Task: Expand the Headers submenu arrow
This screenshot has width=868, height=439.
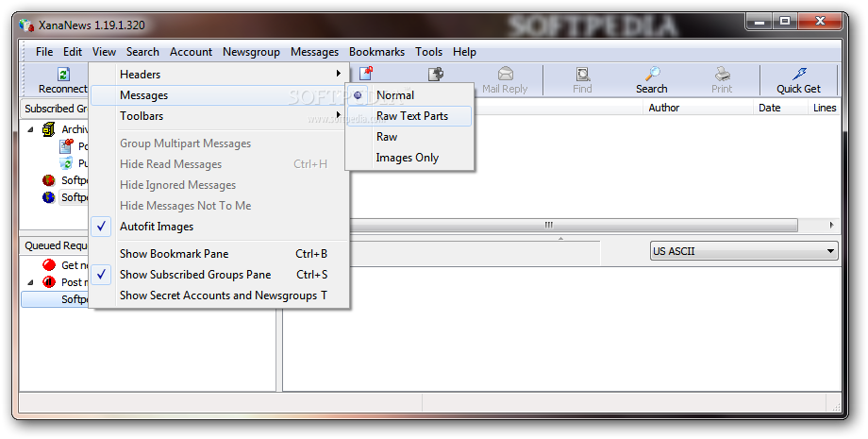Action: (338, 74)
